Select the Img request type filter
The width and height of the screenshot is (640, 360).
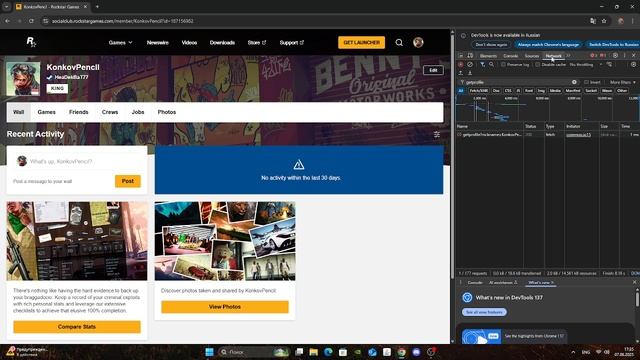(x=541, y=91)
